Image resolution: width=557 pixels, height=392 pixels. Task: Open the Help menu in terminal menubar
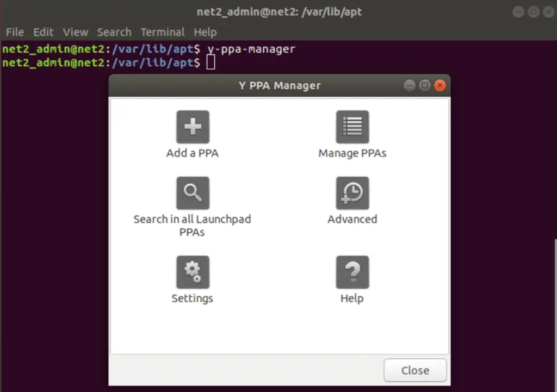pos(205,32)
